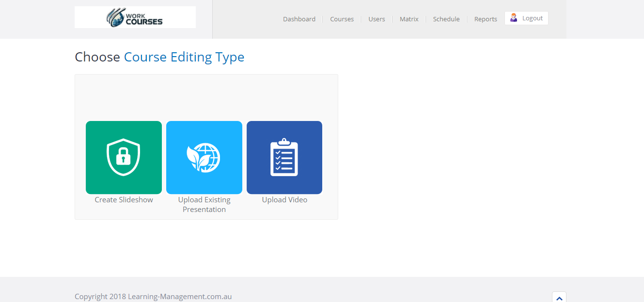Click the Courses word in the logo

(144, 21)
